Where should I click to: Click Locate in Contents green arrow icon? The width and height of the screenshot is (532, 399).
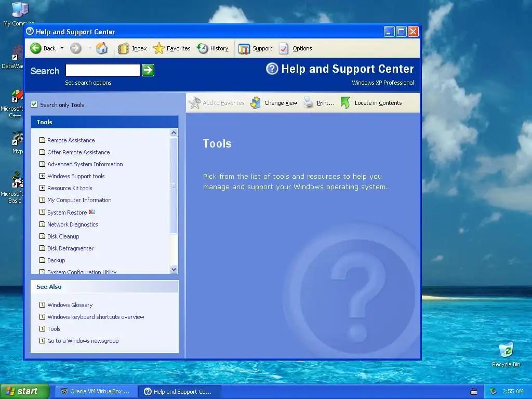(345, 102)
